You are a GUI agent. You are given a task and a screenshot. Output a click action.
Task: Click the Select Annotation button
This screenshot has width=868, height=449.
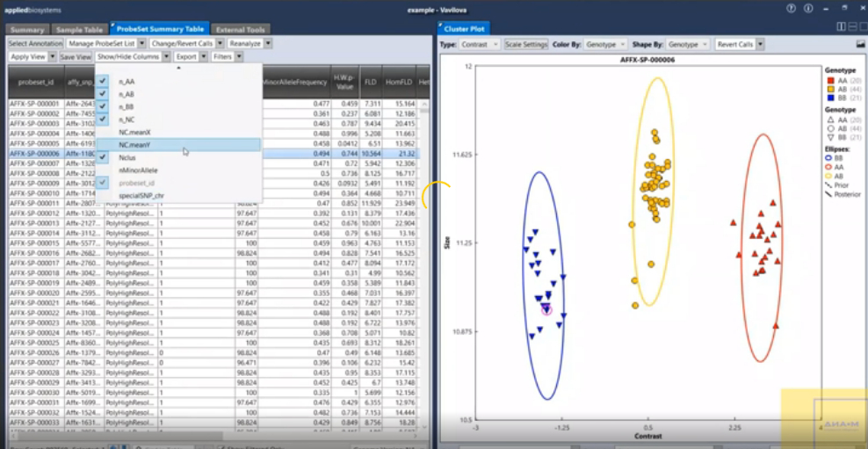pos(35,43)
